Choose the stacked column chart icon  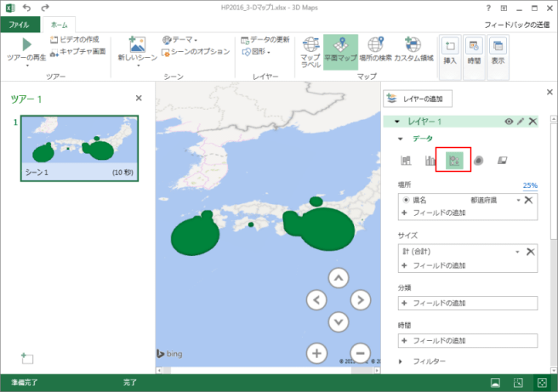point(406,160)
